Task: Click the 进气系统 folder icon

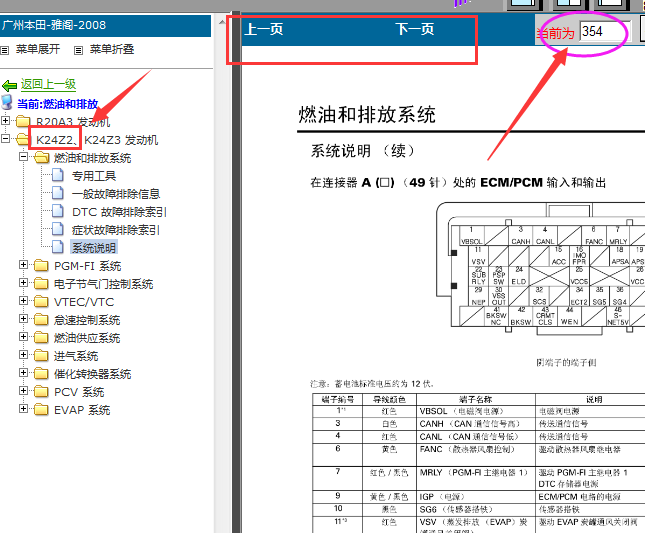Action: [41, 355]
